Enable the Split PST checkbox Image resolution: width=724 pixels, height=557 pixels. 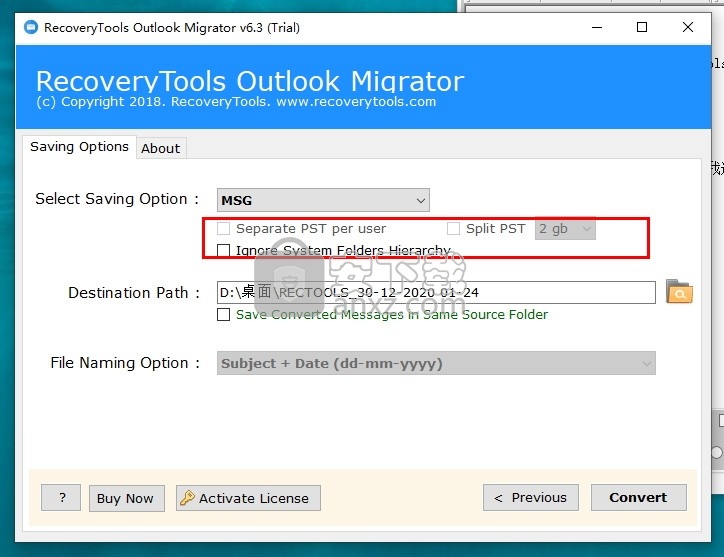tap(453, 229)
